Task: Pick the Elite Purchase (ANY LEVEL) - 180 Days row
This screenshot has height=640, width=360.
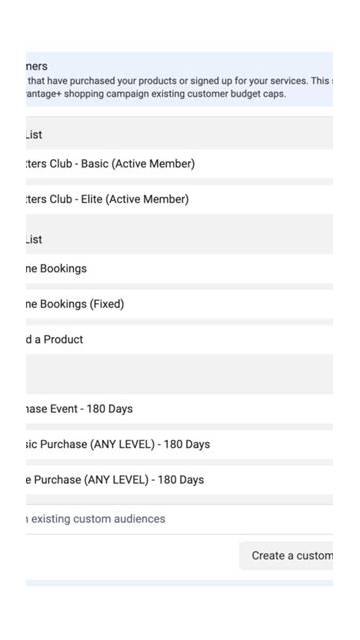Action: pyautogui.click(x=180, y=480)
